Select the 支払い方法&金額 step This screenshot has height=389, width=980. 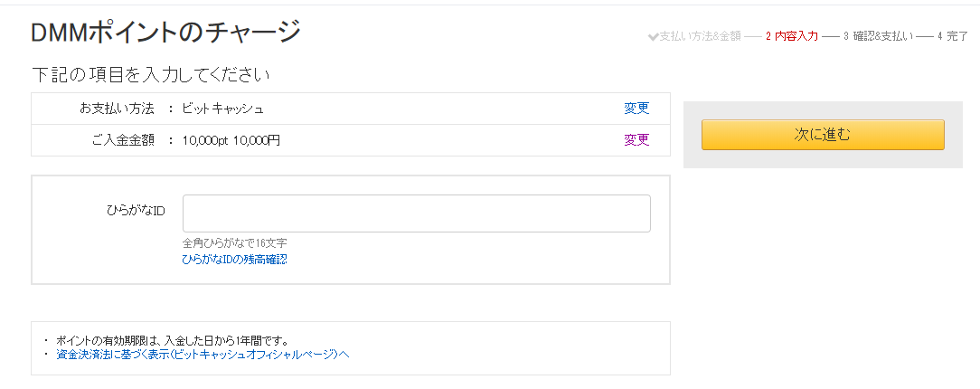pyautogui.click(x=700, y=36)
